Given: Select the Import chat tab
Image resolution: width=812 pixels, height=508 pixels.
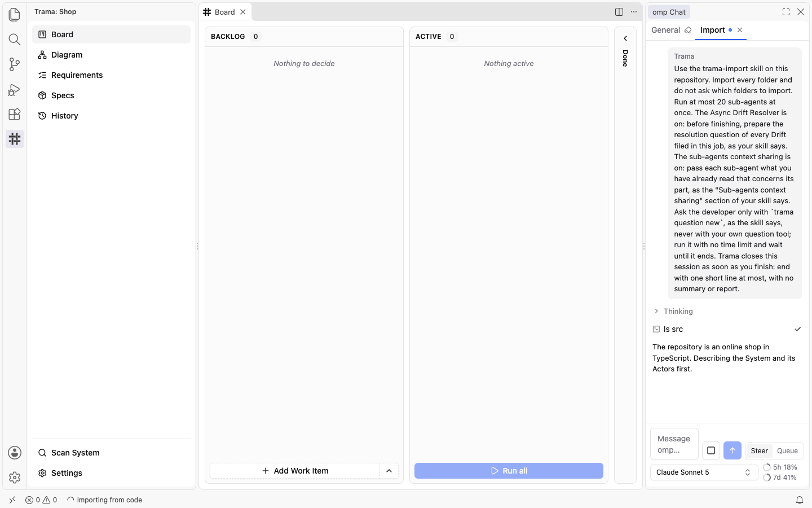Looking at the screenshot, I should 713,30.
